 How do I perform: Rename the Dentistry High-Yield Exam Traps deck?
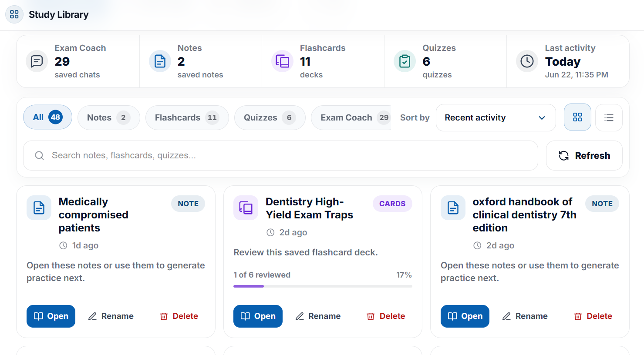[x=318, y=316]
